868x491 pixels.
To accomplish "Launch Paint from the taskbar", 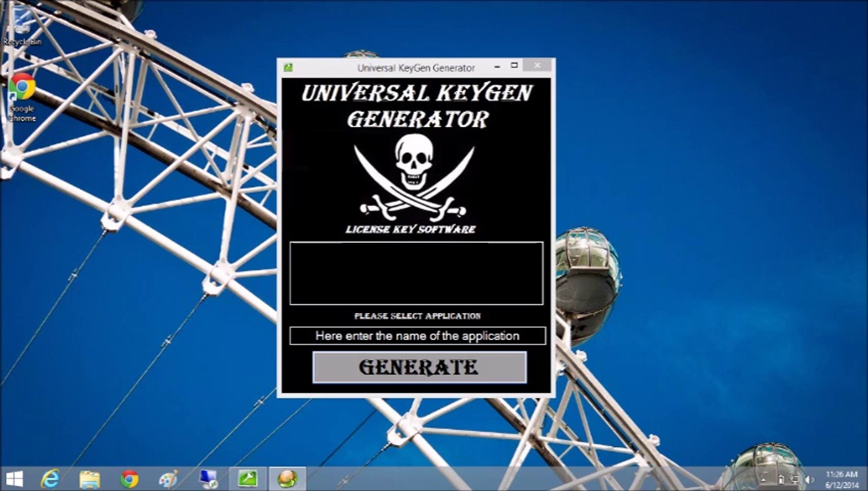I will point(169,479).
